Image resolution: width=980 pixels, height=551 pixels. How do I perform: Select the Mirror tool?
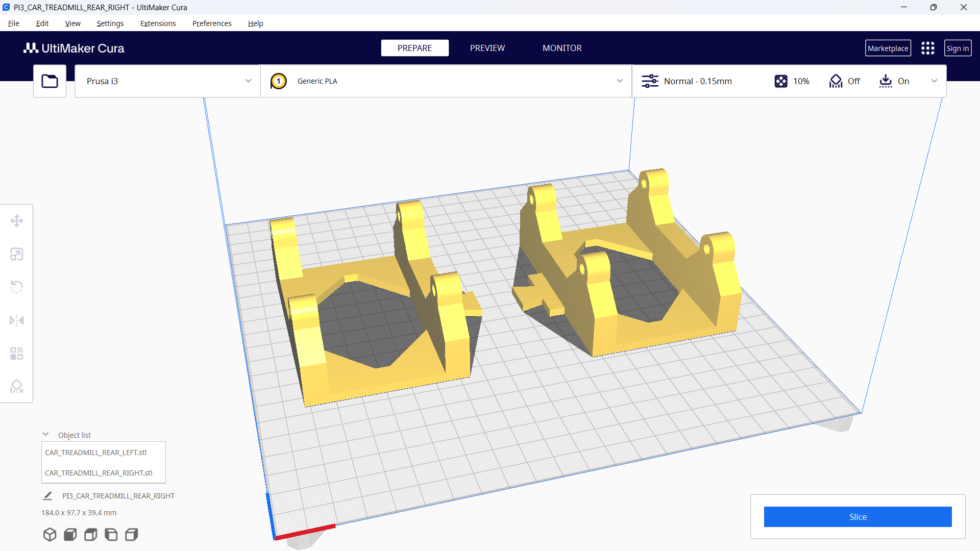(x=17, y=320)
